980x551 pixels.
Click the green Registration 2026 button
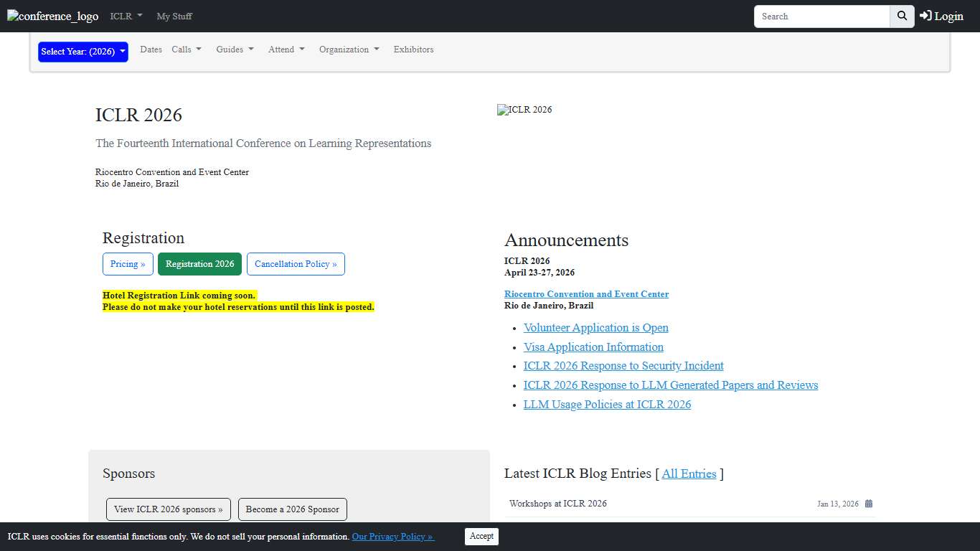[x=199, y=264]
